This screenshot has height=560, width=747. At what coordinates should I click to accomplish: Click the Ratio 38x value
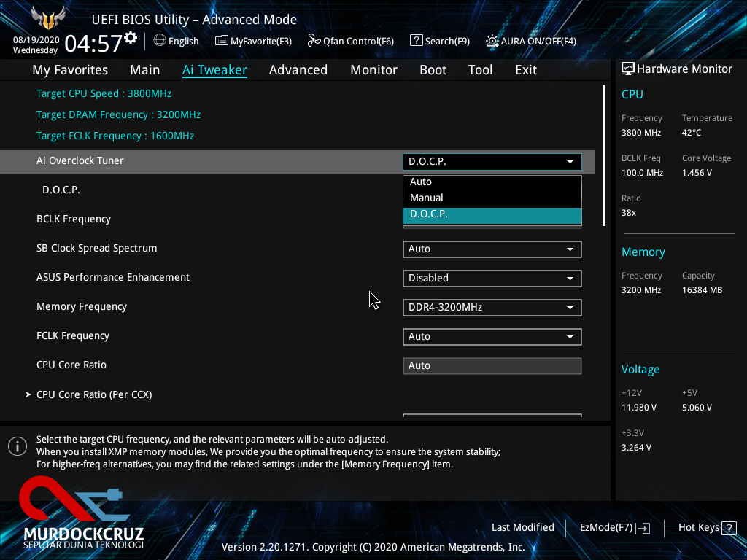point(629,213)
